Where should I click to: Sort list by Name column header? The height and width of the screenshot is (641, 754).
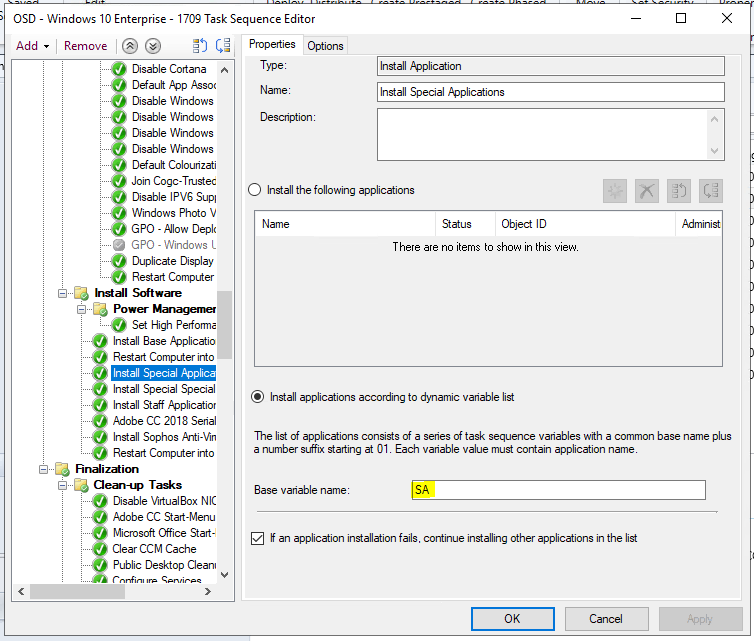click(345, 224)
